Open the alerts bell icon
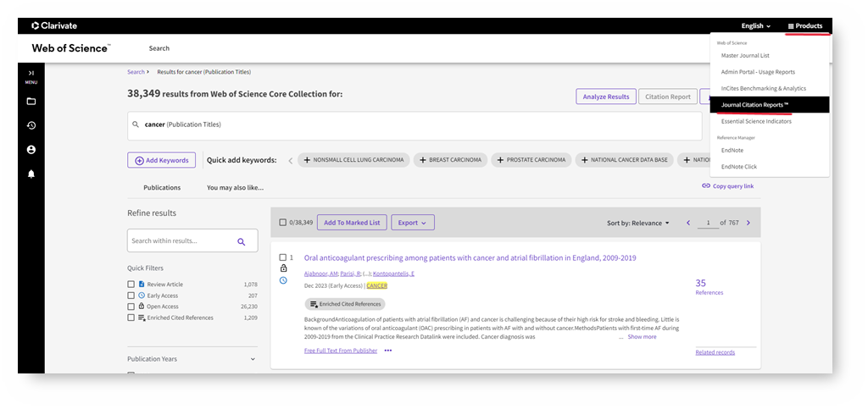 [31, 174]
